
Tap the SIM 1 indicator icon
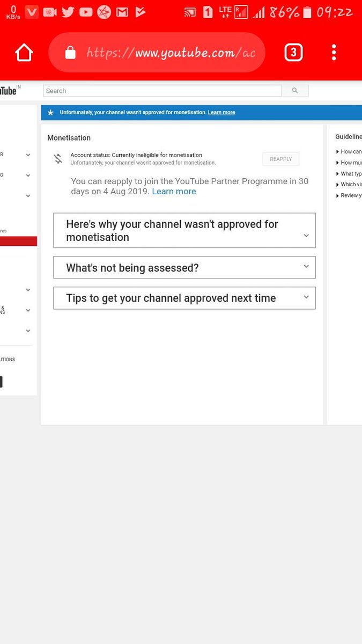click(208, 12)
